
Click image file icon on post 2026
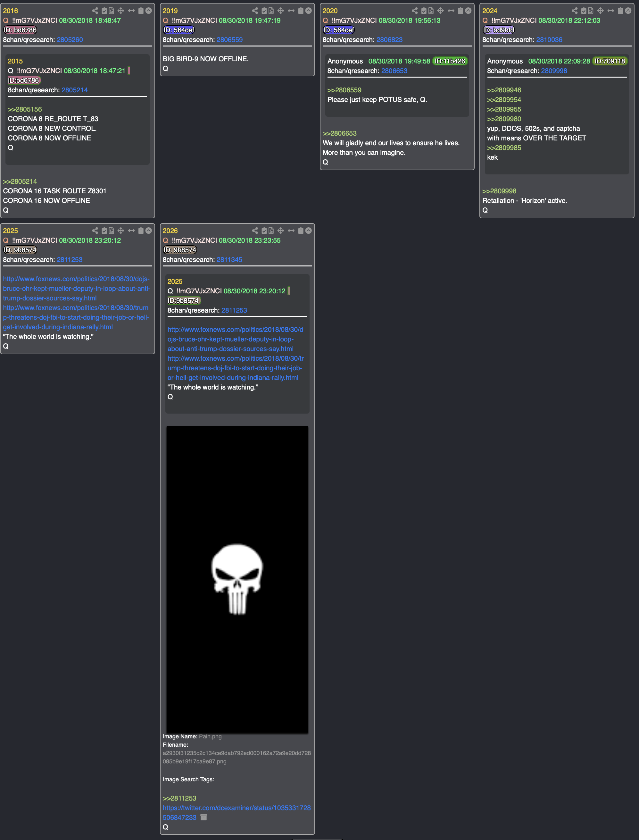click(271, 231)
